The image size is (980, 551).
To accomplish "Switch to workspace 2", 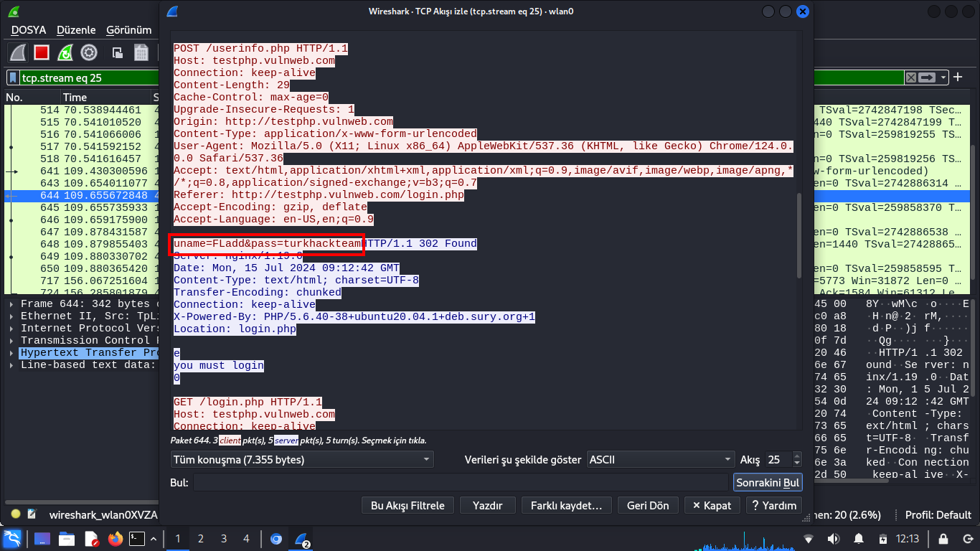I will pos(201,539).
